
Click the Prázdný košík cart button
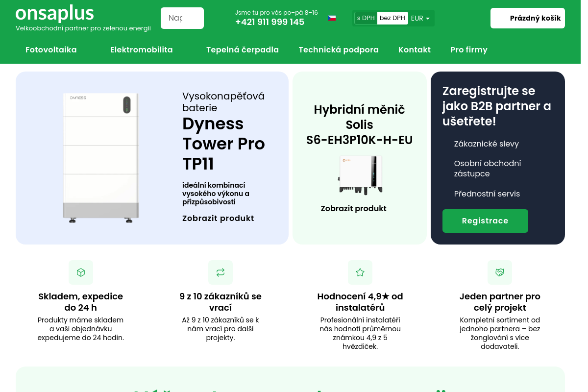point(528,18)
